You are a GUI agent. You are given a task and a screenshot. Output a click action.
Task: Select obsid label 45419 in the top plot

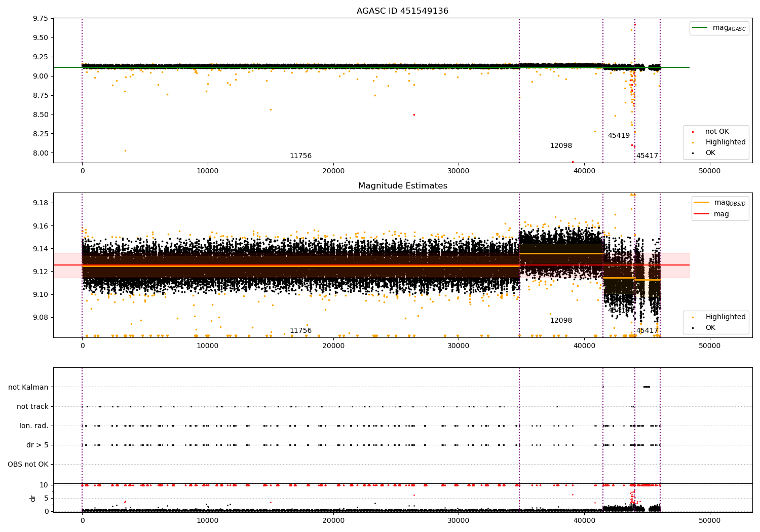pos(619,136)
